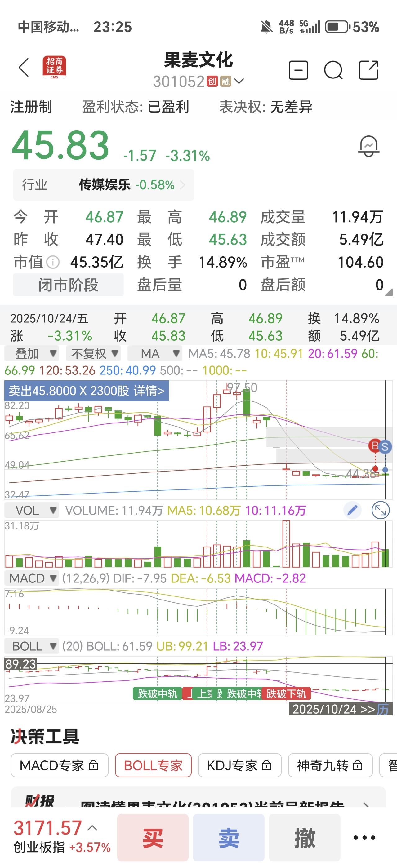The width and height of the screenshot is (397, 868).
Task: Select the MACD专家 tool tab
Action: [x=60, y=766]
